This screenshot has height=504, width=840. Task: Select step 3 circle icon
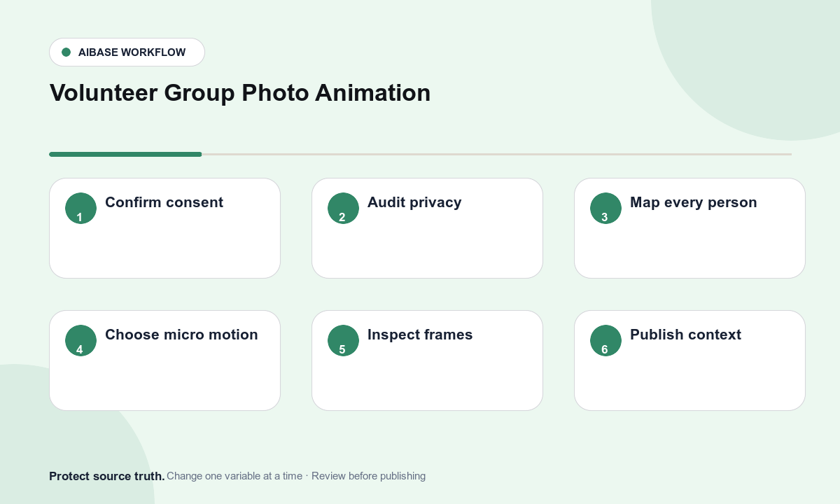click(x=605, y=209)
